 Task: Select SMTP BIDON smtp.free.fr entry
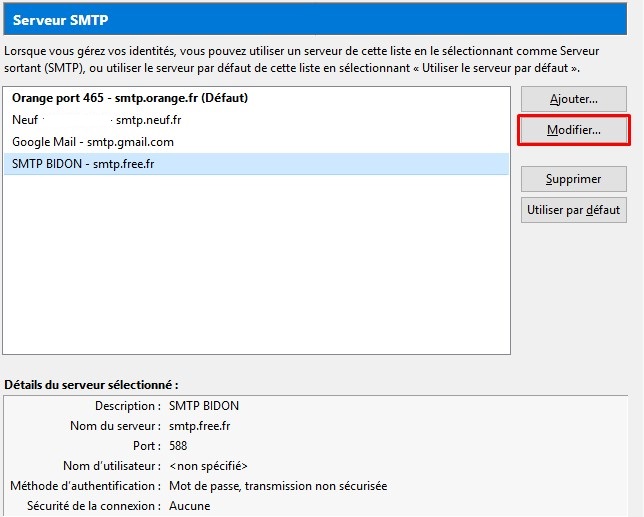point(256,164)
